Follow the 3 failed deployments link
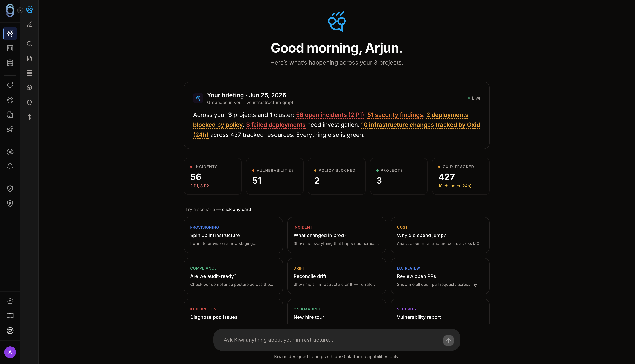The width and height of the screenshot is (635, 364). point(276,125)
